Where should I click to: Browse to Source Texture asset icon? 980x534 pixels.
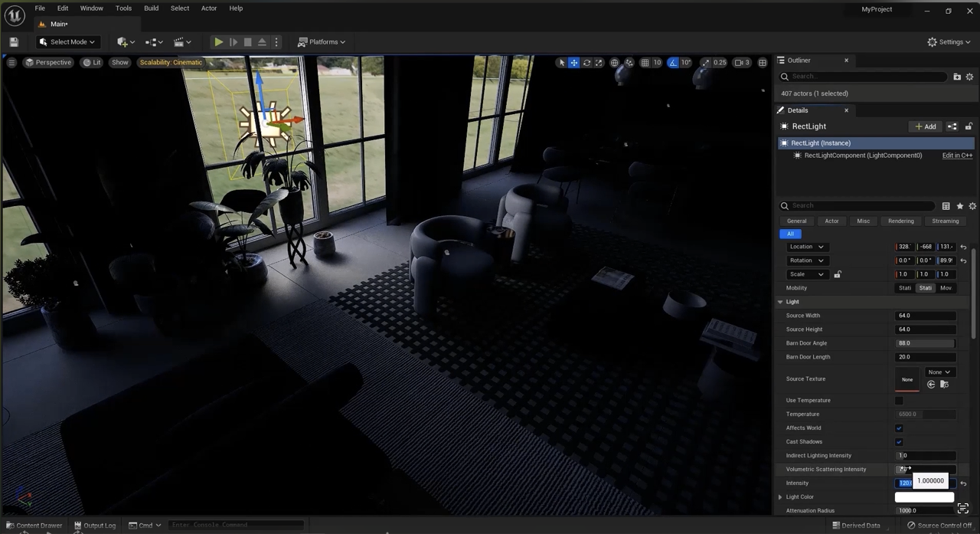pyautogui.click(x=944, y=385)
